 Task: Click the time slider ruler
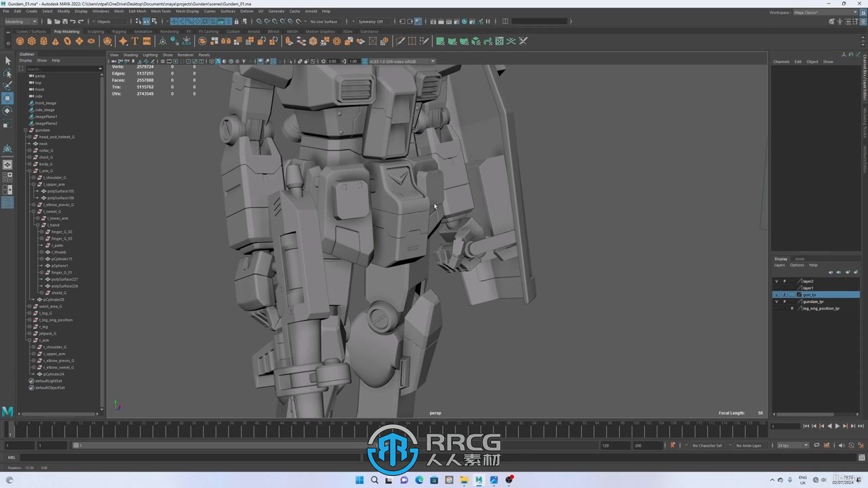387,429
